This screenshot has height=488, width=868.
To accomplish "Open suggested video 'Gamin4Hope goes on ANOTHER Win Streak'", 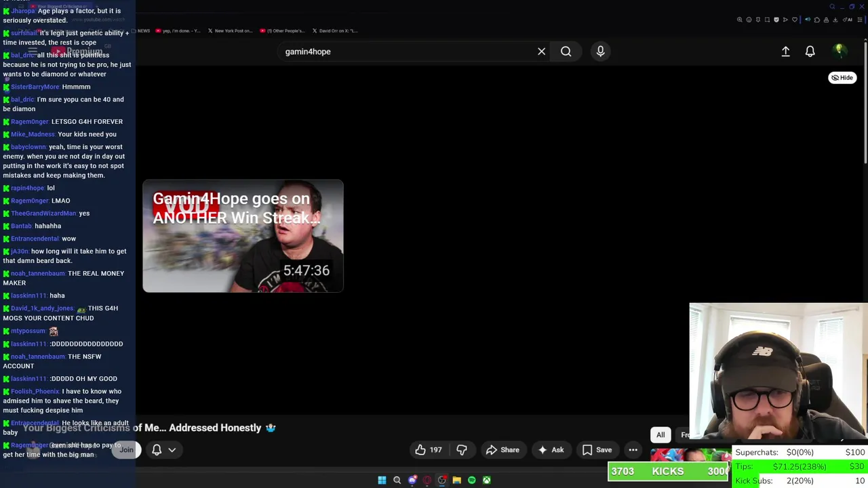I will click(x=243, y=236).
